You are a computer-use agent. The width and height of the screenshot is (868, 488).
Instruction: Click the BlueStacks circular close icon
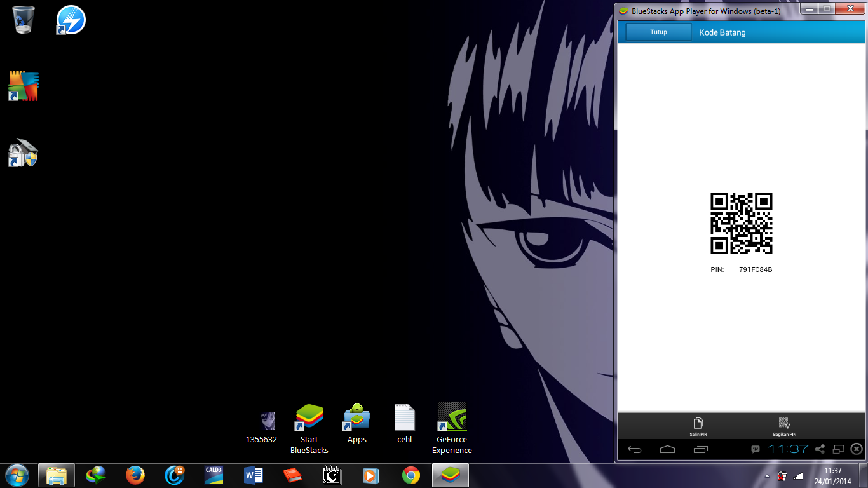(856, 449)
